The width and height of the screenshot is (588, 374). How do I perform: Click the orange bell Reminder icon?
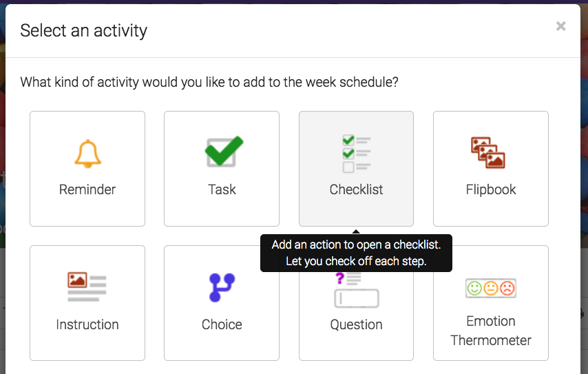87,153
